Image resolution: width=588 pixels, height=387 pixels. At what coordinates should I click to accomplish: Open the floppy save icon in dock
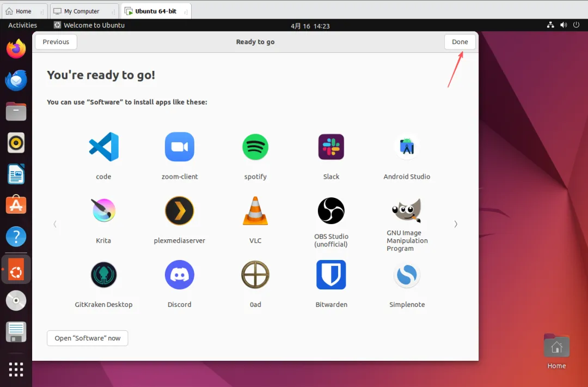point(16,332)
